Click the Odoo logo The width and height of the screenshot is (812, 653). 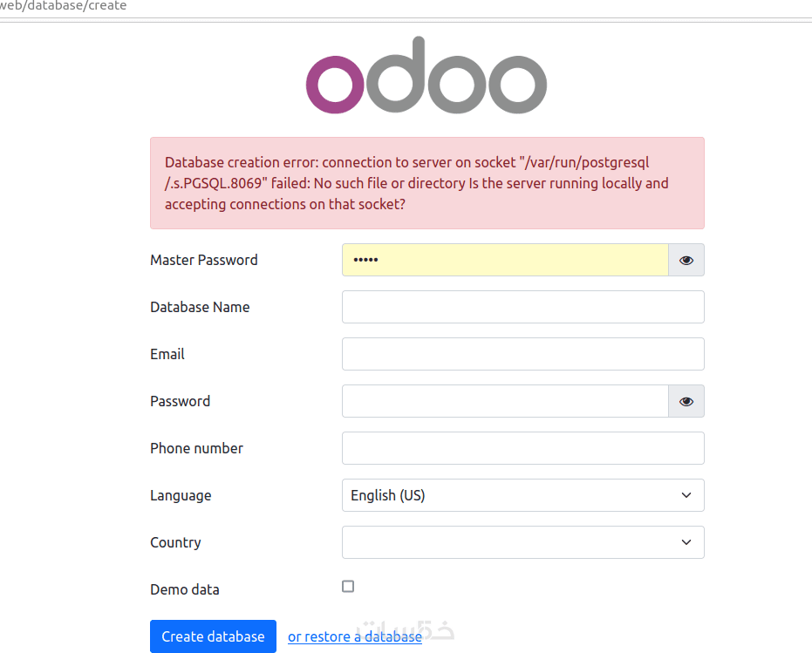[x=426, y=76]
